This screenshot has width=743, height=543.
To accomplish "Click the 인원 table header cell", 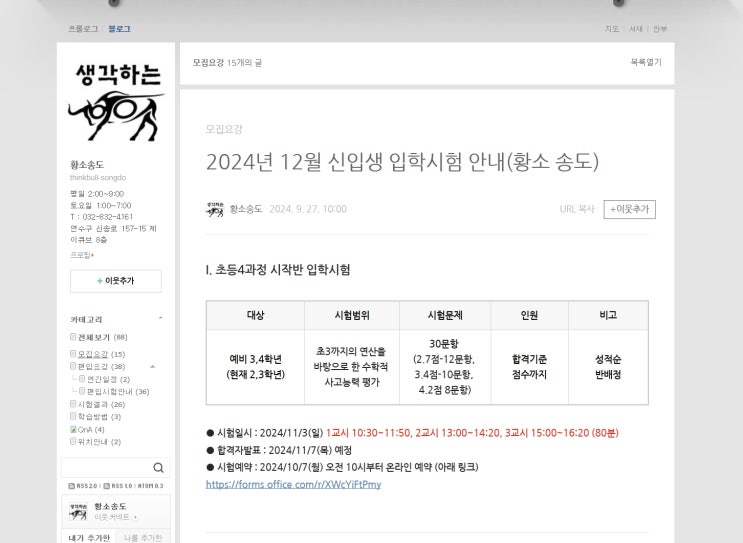I will pyautogui.click(x=529, y=315).
